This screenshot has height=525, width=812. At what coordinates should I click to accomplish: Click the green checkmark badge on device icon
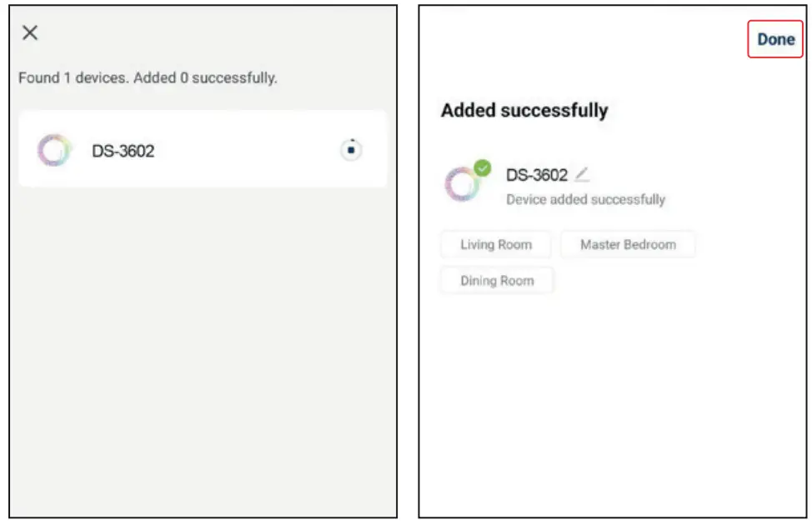(482, 167)
